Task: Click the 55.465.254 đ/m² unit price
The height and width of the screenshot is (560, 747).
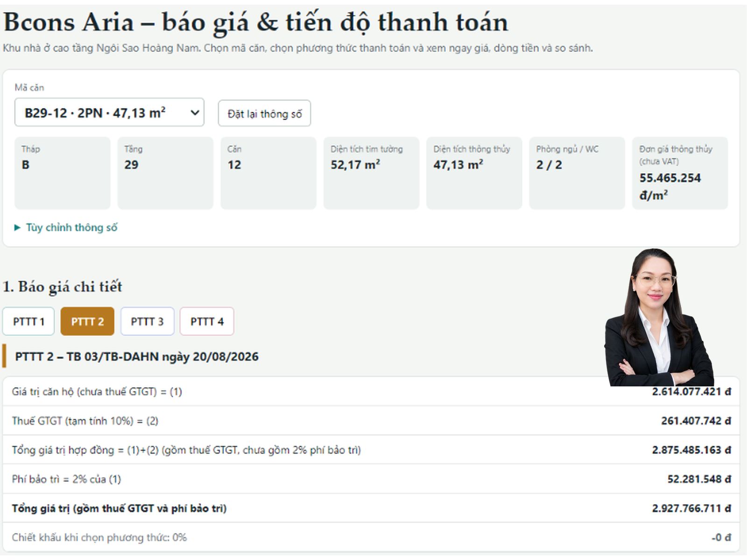Action: coord(670,187)
